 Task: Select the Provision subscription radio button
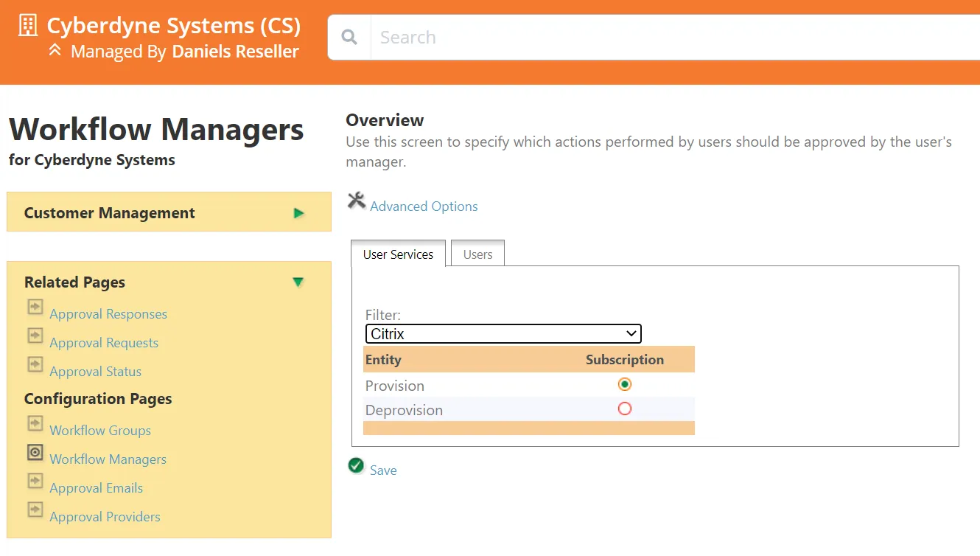click(x=625, y=384)
